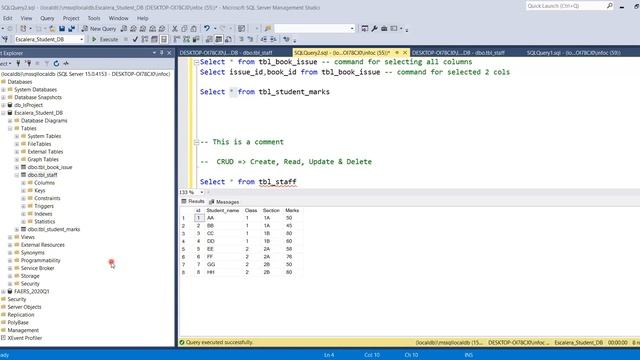Click the Quick Launch search field
The width and height of the screenshot is (640, 360).
click(569, 6)
